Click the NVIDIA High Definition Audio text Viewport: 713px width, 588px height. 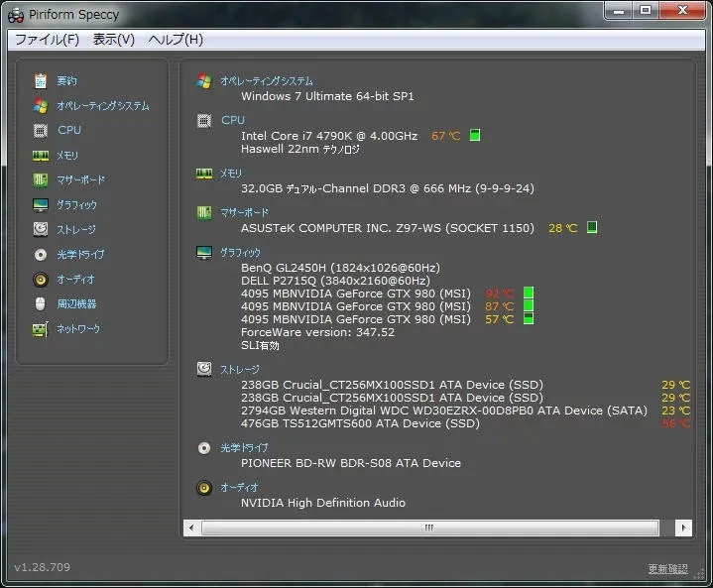point(323,503)
